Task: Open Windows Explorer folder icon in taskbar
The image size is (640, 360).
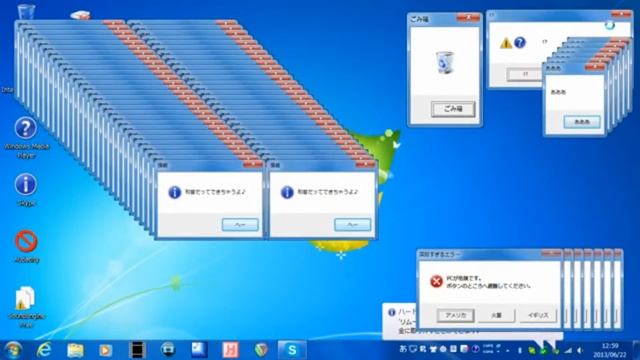Action: (75, 350)
